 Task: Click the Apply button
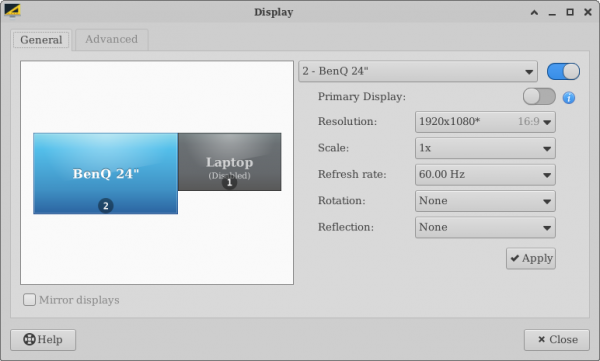pos(531,258)
